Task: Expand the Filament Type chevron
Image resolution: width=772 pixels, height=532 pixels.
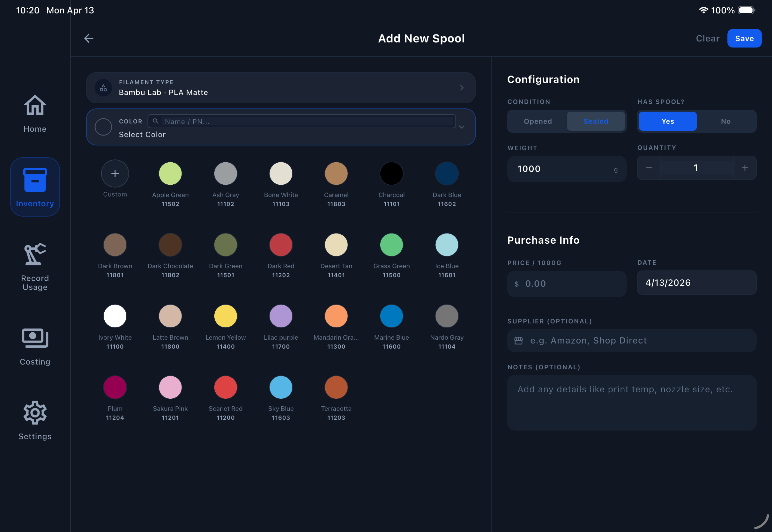Action: tap(461, 88)
